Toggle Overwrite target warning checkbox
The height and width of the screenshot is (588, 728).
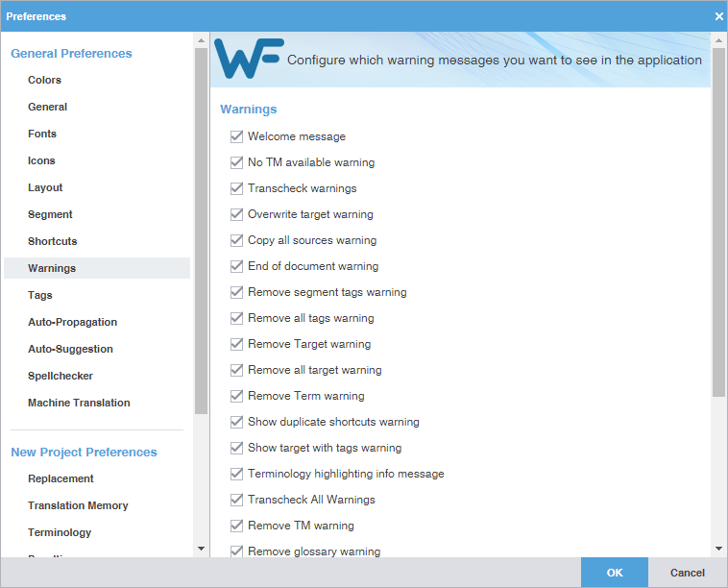[237, 214]
